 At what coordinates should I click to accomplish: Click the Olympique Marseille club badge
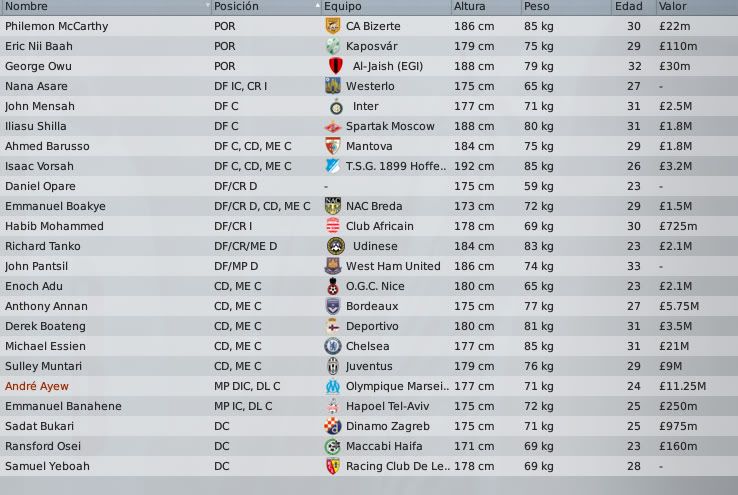(333, 386)
